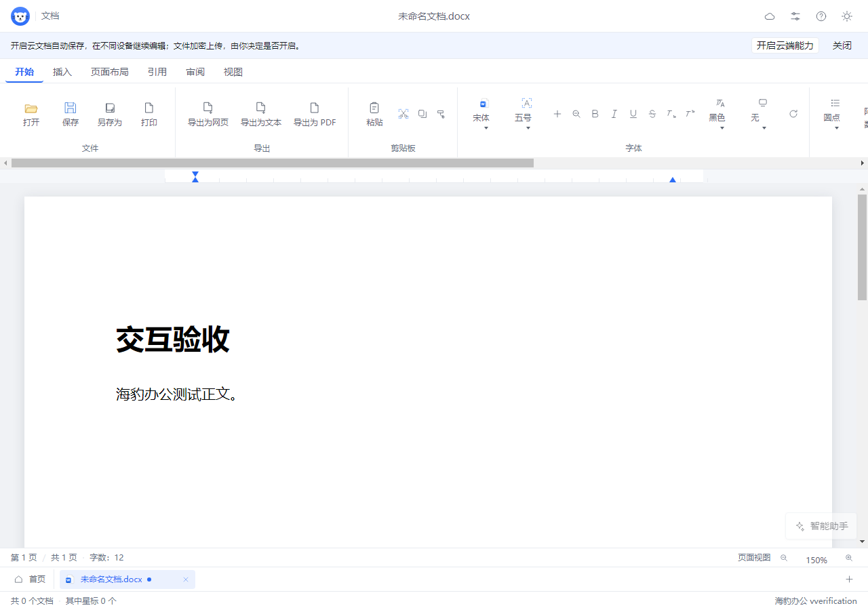Click the 共 0 个文档 status text

click(x=32, y=601)
